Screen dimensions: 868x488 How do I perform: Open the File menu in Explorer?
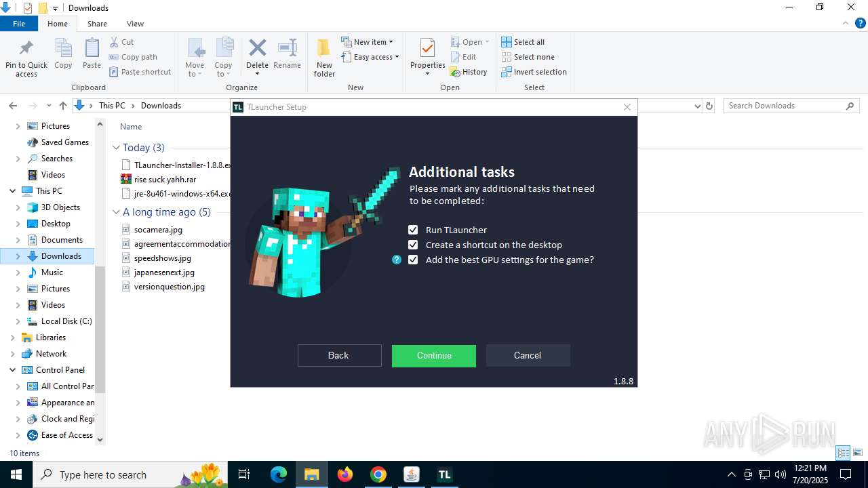pos(19,24)
